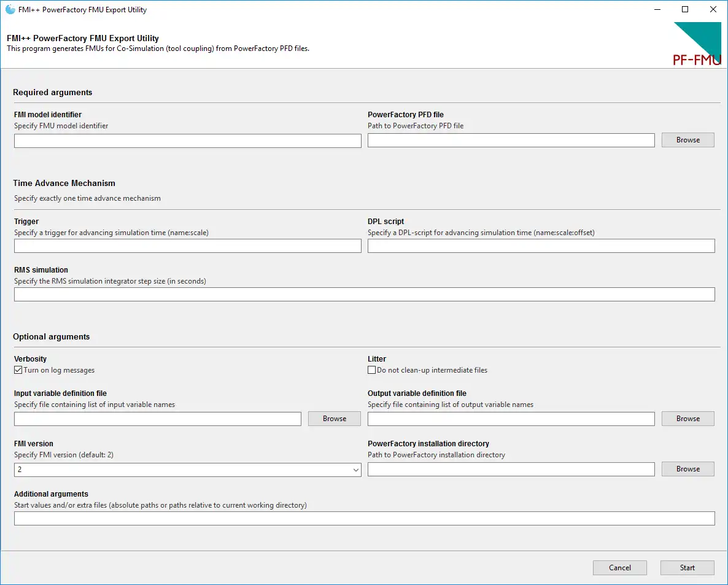Image resolution: width=728 pixels, height=585 pixels.
Task: Click the 'Optional arguments' heading
Action: [x=52, y=336]
